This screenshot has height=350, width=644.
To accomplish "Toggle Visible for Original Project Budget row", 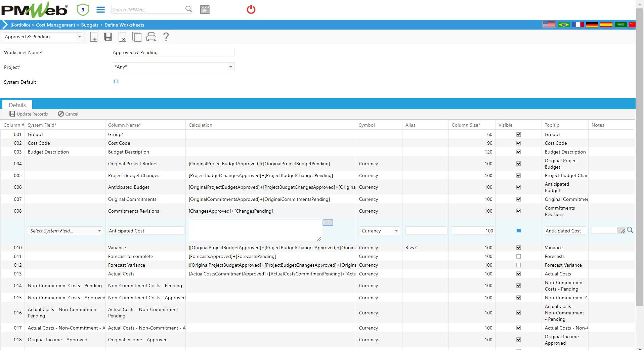I will (519, 164).
